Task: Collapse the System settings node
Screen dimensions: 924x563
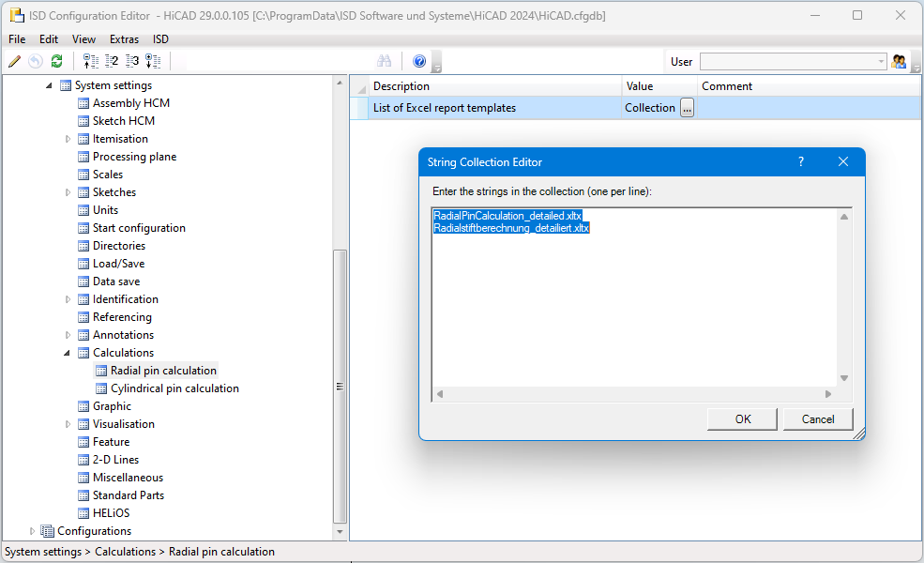Action: 49,86
